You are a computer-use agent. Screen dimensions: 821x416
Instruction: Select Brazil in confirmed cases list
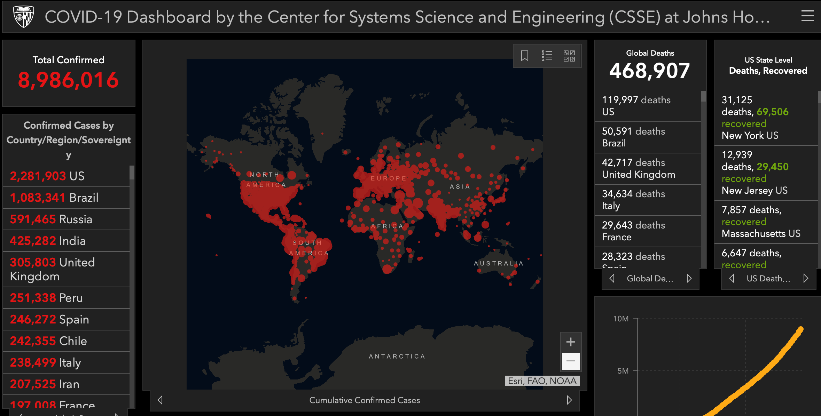click(66, 197)
